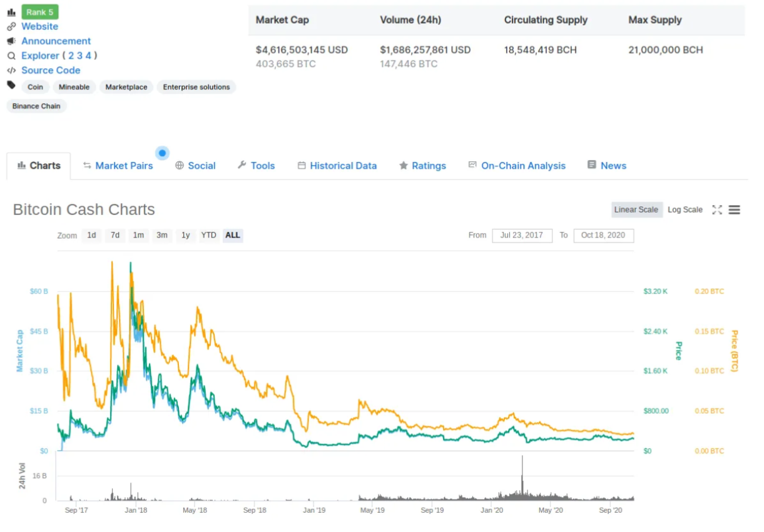This screenshot has width=764, height=532.
Task: Click the calendar icon beside Historical Data
Action: point(302,166)
